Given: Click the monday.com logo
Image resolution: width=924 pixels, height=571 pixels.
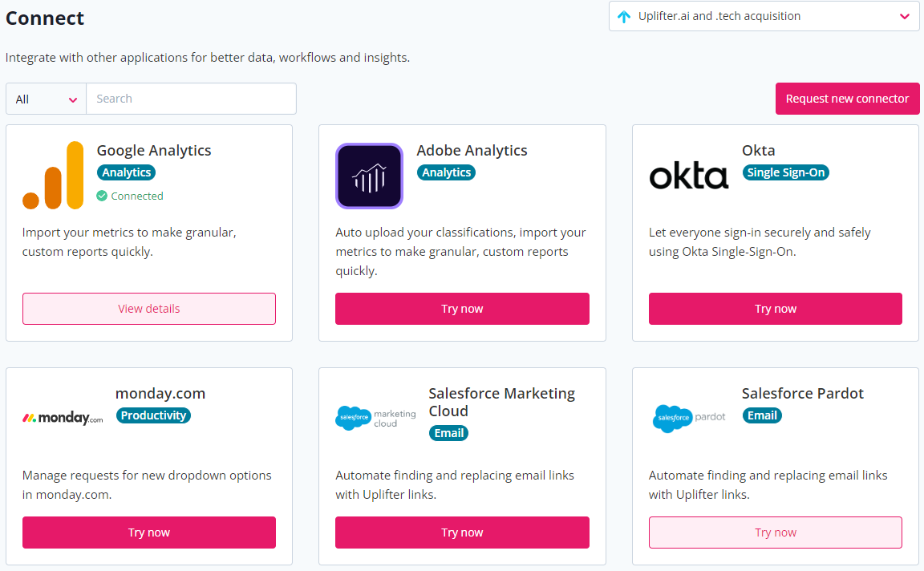Looking at the screenshot, I should (63, 418).
